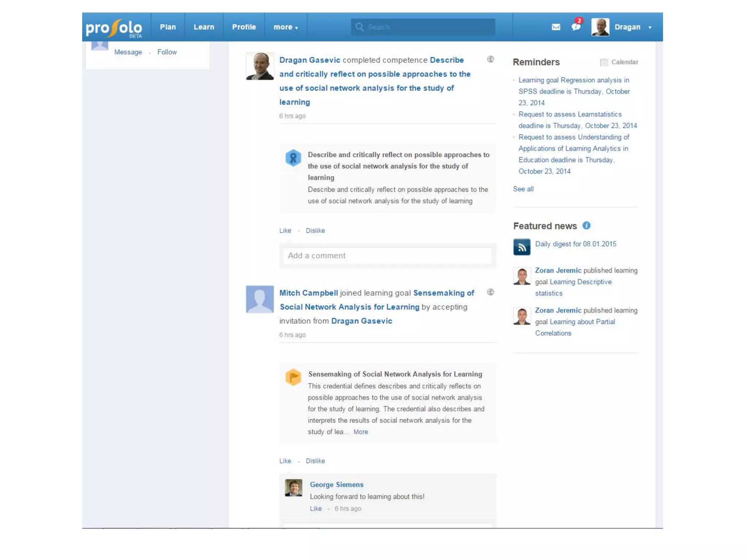The width and height of the screenshot is (747, 560).
Task: Like Dragan Gasevic's completed competence post
Action: [285, 230]
